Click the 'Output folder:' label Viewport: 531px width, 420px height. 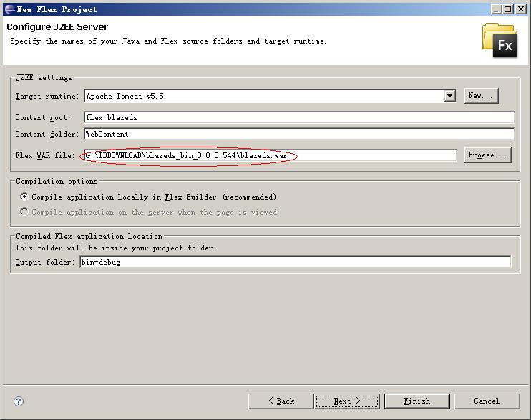(44, 262)
